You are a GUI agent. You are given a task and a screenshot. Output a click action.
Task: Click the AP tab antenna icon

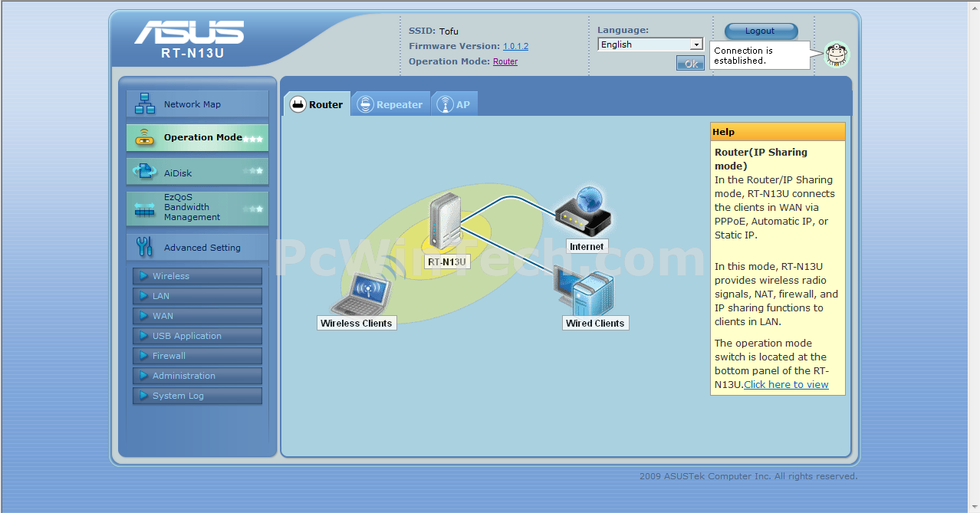coord(445,104)
